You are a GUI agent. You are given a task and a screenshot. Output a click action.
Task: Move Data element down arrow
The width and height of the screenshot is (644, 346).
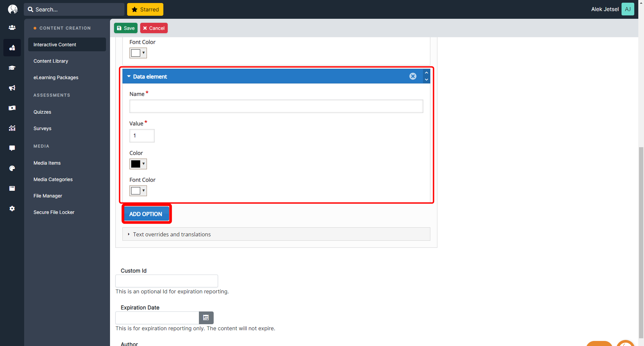[x=426, y=80]
